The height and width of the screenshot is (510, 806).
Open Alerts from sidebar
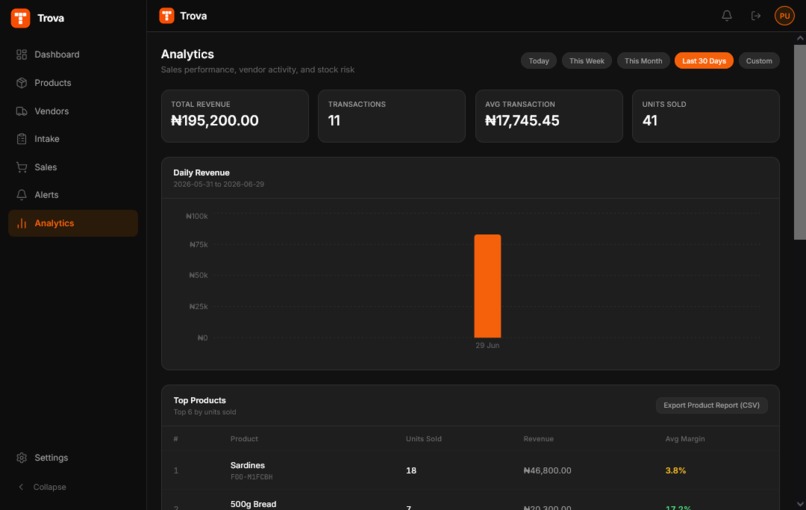pos(73,195)
